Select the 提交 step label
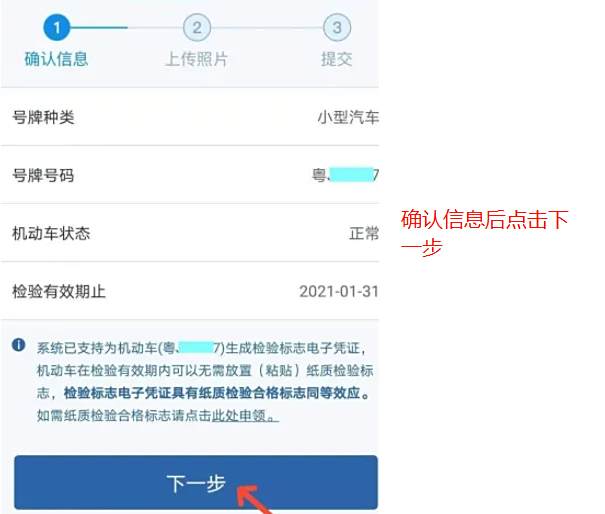The image size is (605, 514). 337,59
